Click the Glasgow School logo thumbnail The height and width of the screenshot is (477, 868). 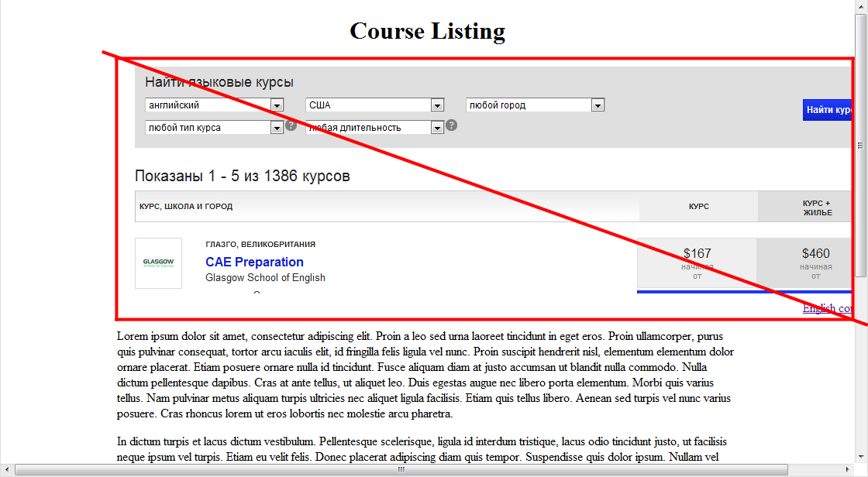(x=158, y=263)
